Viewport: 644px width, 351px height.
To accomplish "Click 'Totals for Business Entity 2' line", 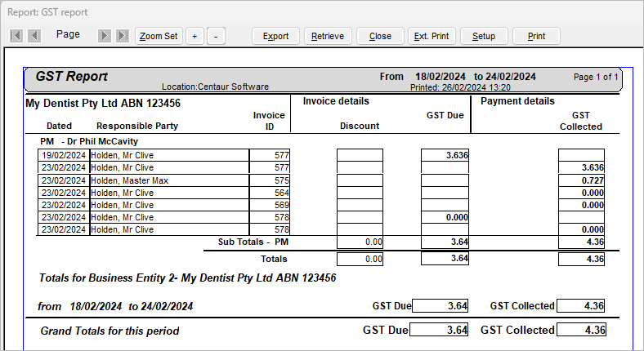I will (x=187, y=278).
